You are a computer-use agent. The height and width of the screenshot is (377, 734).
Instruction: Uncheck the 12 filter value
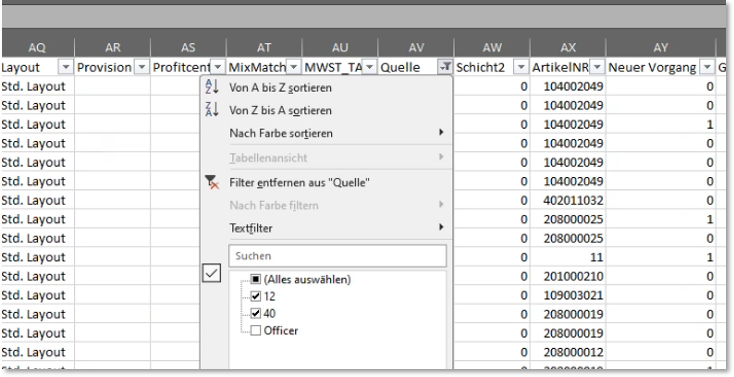(255, 296)
